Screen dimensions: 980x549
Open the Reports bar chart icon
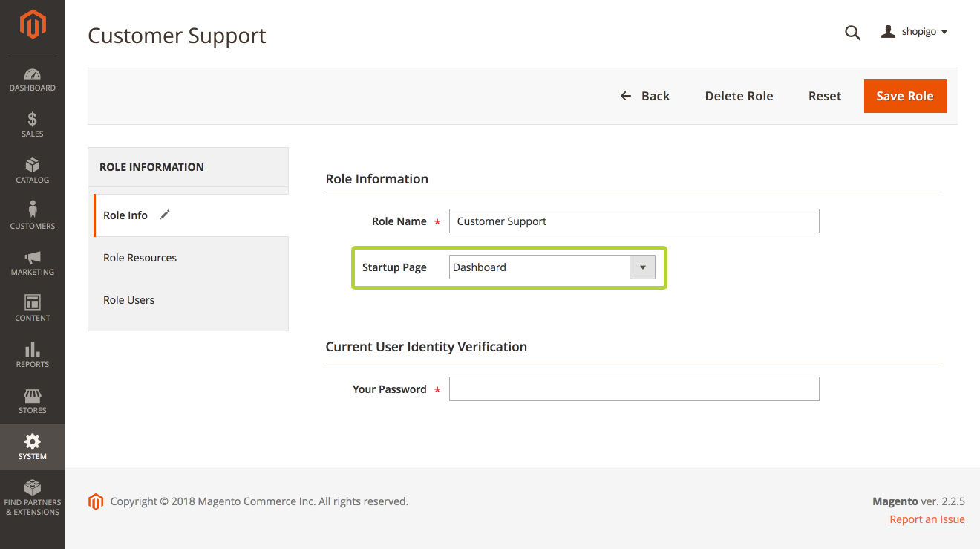click(33, 349)
